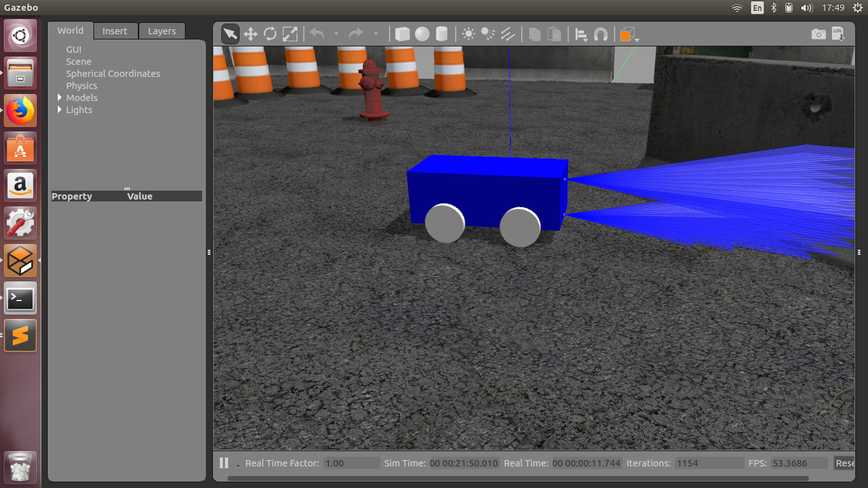
Task: Activate the rotate mode tool
Action: pos(270,34)
